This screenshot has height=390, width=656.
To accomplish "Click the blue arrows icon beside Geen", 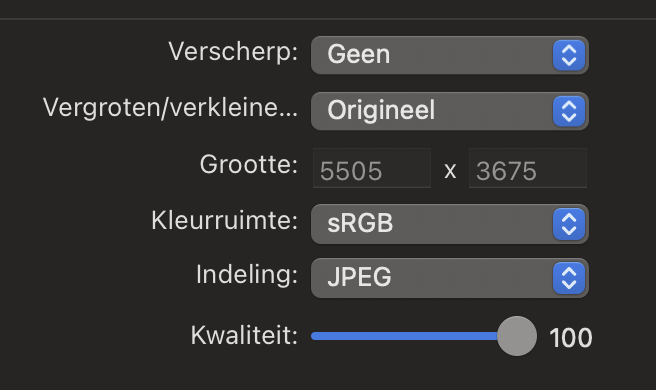I will click(x=569, y=55).
